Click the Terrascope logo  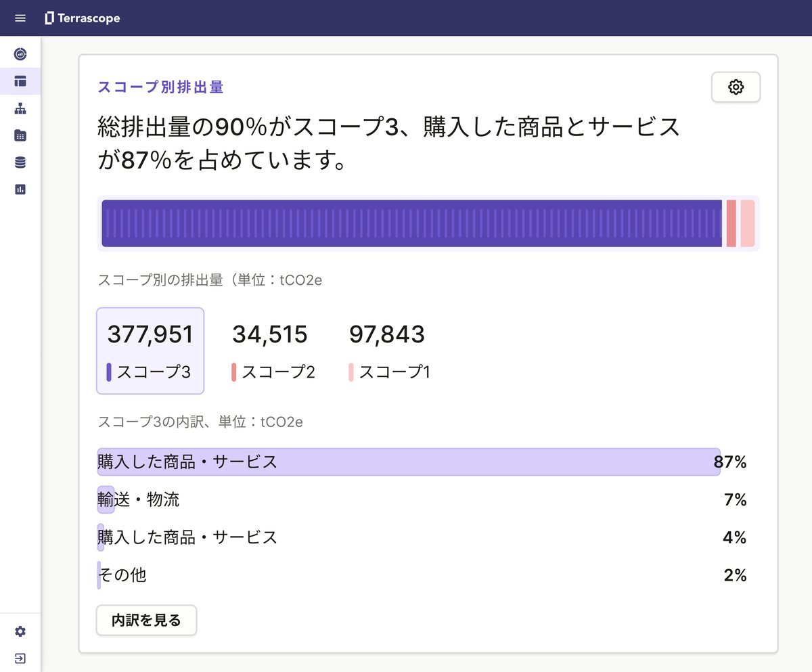[x=83, y=18]
